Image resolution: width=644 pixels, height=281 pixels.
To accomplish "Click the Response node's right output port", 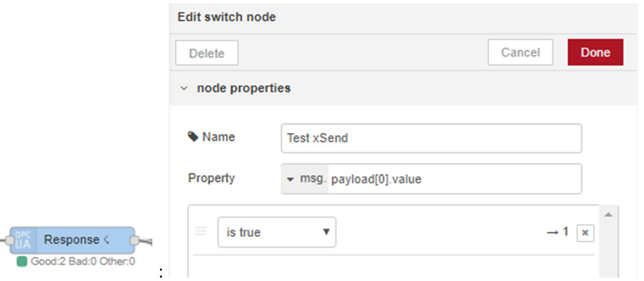I will 134,240.
